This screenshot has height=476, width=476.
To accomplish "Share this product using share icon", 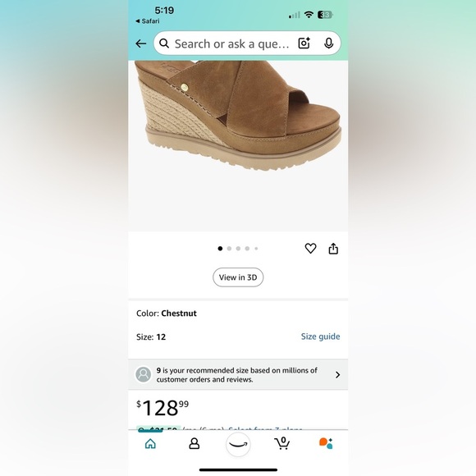I will pyautogui.click(x=333, y=249).
